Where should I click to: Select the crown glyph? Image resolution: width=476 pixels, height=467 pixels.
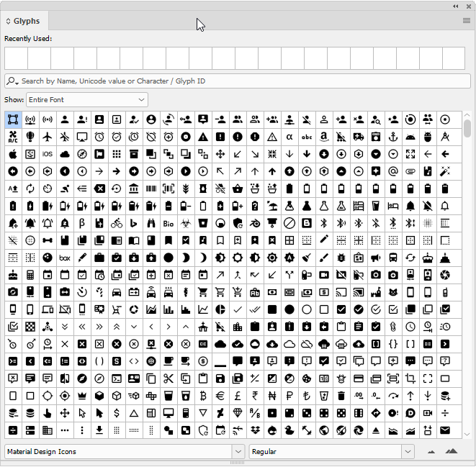(x=82, y=396)
